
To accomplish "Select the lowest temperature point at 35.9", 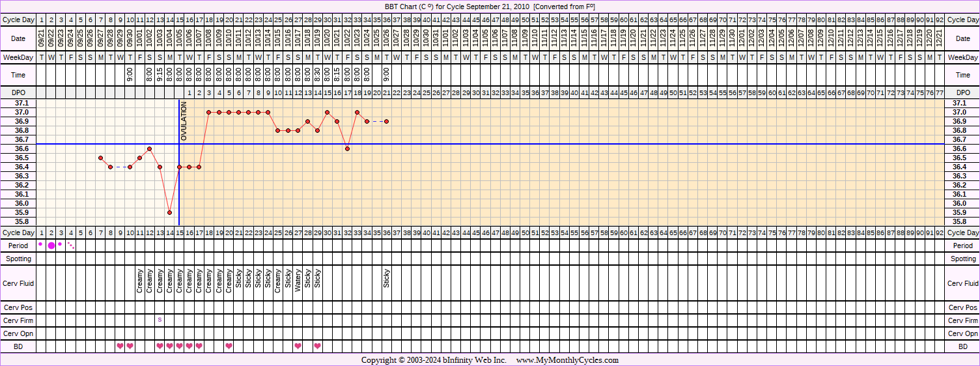I will tap(169, 212).
